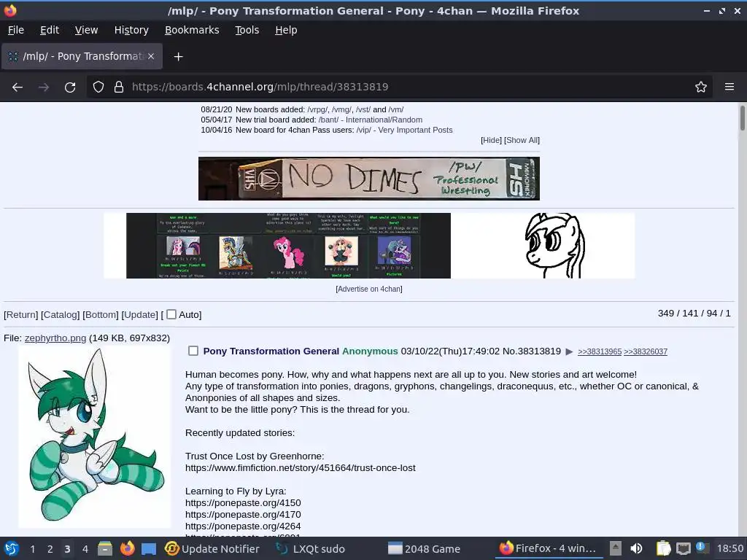Open the /vrpg/ board link
The height and width of the screenshot is (560, 747).
click(x=317, y=109)
